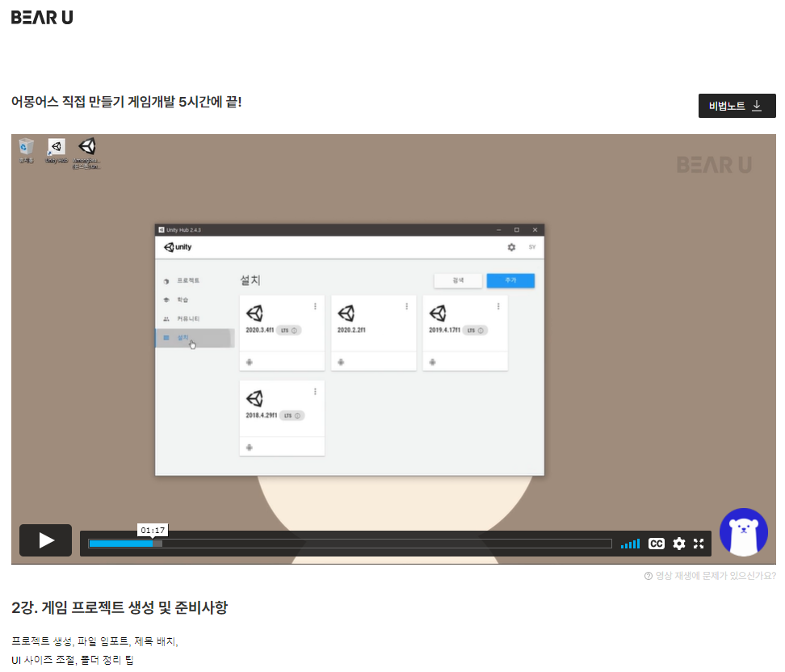The height and width of the screenshot is (672, 785).
Task: Click the module icon under 2018.4.29f1
Action: point(250,447)
